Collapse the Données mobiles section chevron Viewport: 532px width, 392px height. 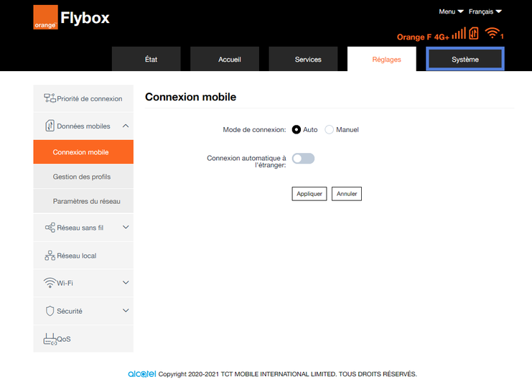click(x=126, y=126)
